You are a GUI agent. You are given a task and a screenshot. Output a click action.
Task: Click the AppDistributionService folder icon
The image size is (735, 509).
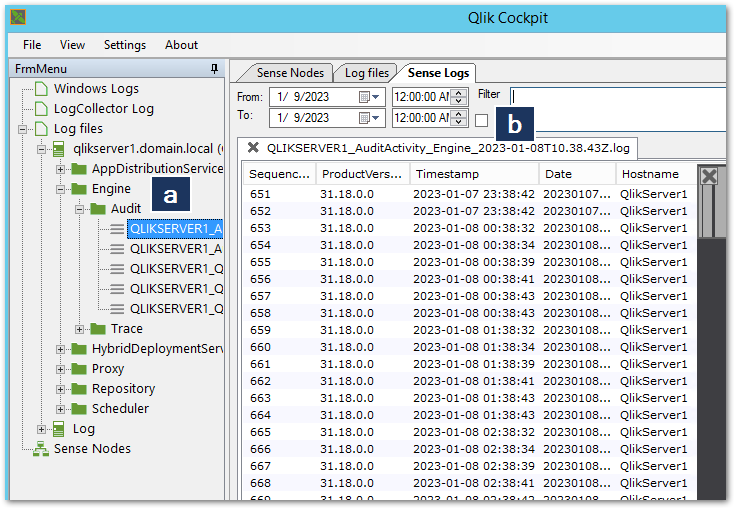pos(79,169)
